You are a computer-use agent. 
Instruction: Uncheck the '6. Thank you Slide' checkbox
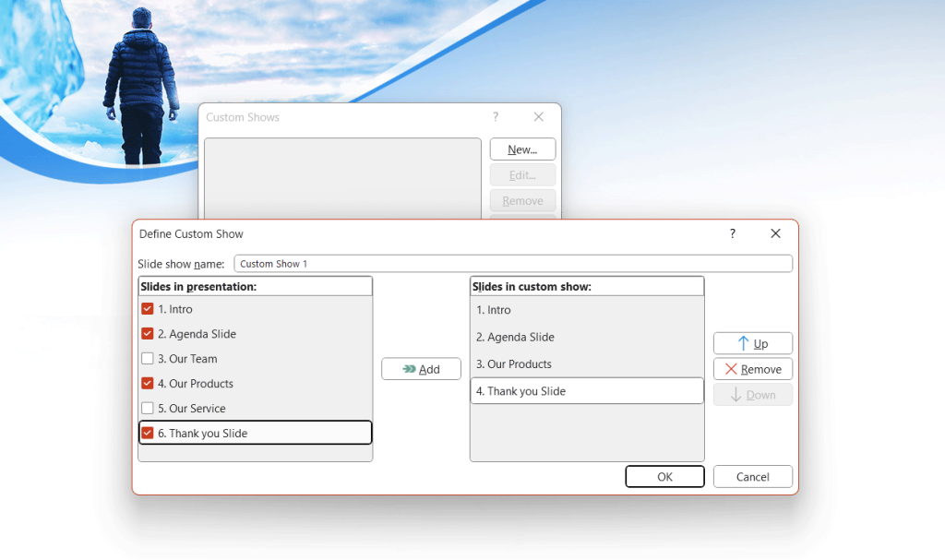click(146, 432)
